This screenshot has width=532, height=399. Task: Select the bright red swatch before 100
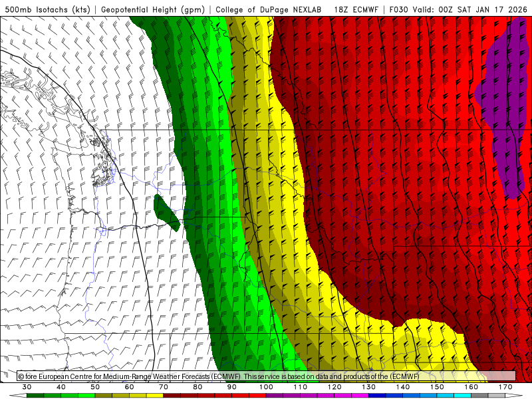click(257, 396)
